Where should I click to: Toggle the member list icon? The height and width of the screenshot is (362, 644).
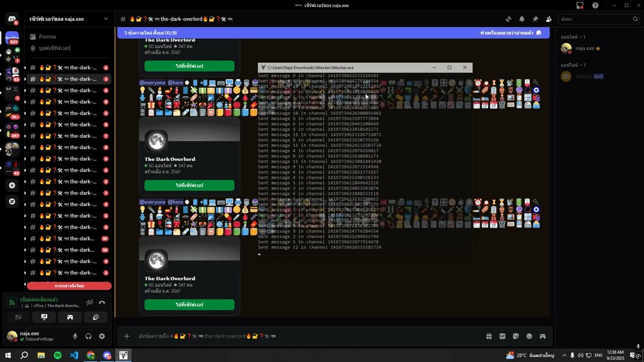[548, 19]
